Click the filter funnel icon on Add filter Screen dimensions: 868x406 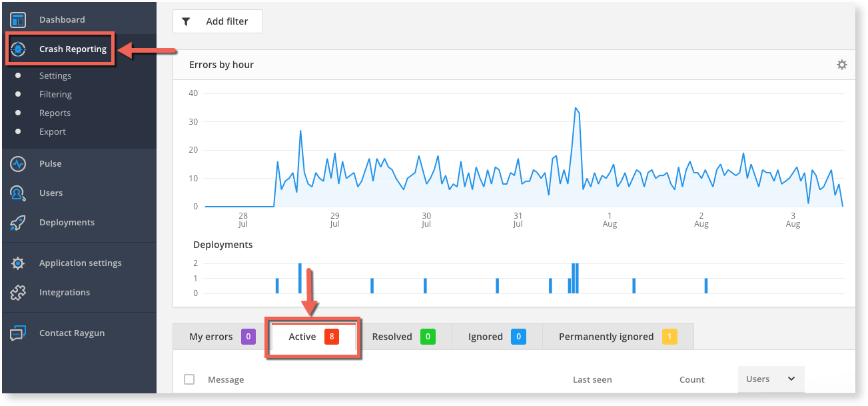tap(187, 21)
